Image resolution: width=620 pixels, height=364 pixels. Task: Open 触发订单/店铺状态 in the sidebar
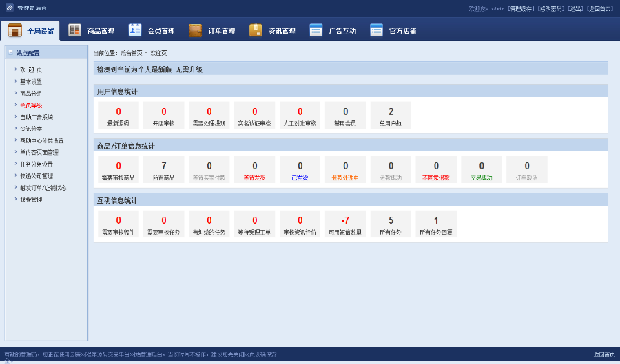coord(43,188)
